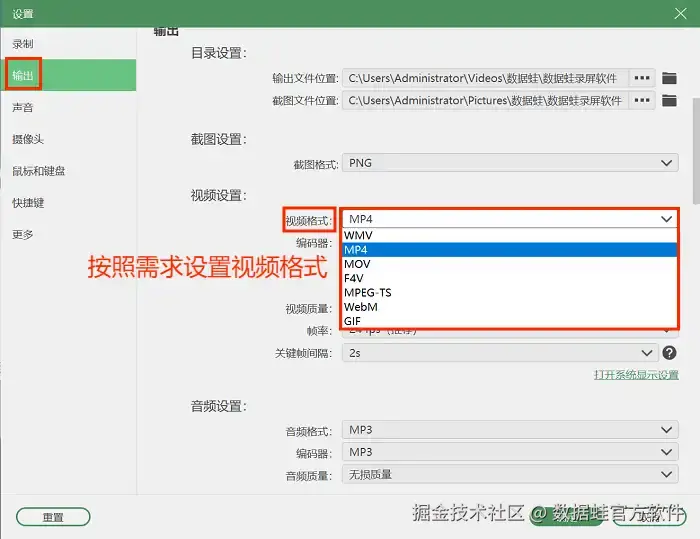The width and height of the screenshot is (700, 539).
Task: Open the 打开系统显示设置 link
Action: pyautogui.click(x=636, y=375)
